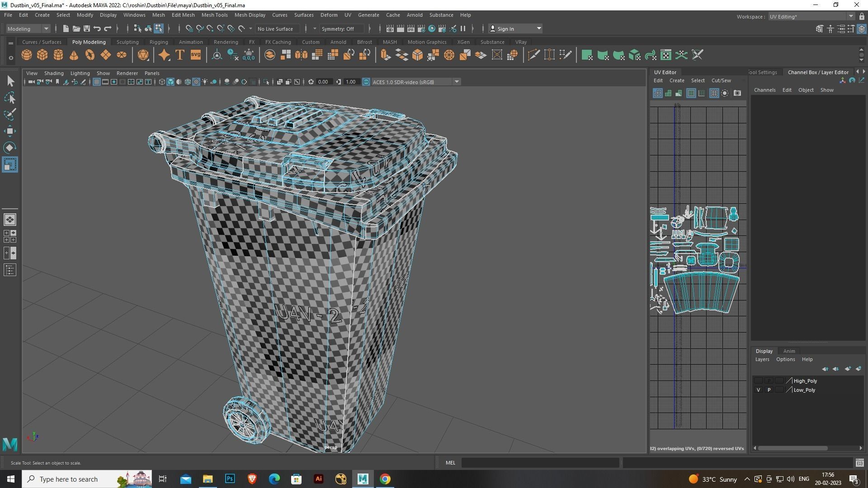Open viewport Renderer menu

point(127,73)
